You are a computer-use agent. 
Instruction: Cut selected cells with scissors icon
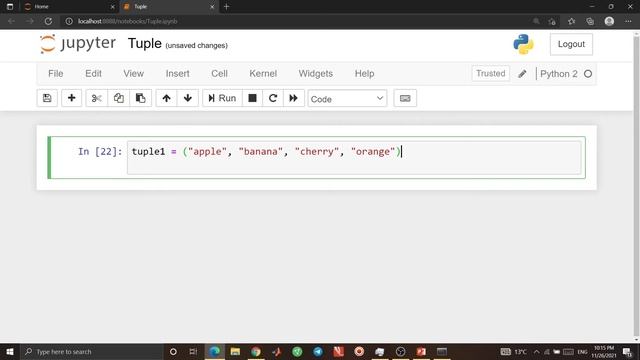pos(97,98)
